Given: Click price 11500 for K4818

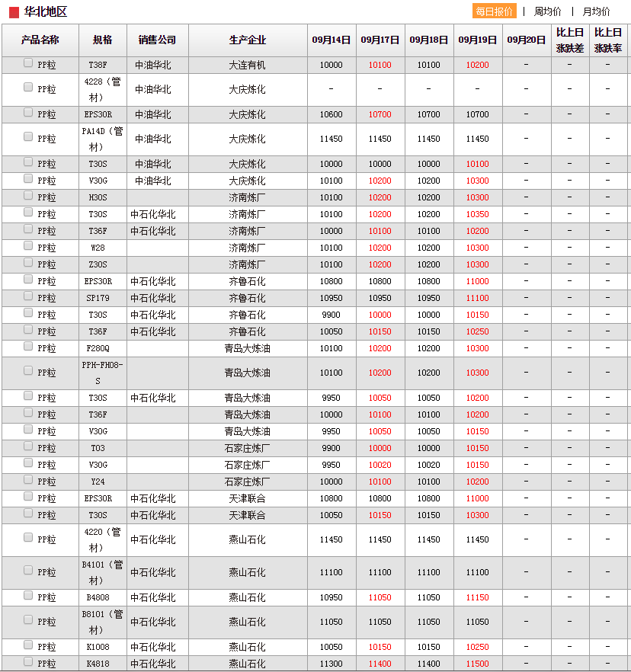Looking at the screenshot, I should pos(478,664).
